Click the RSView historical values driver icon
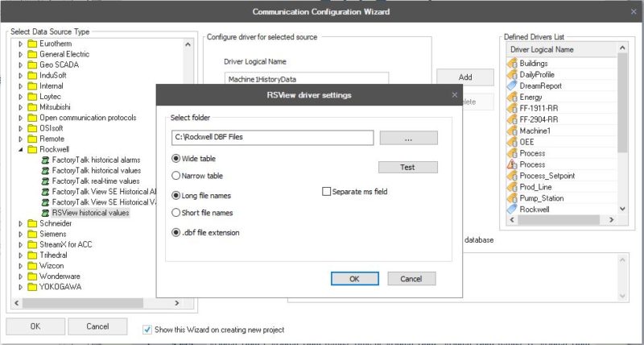This screenshot has height=345, width=644. click(45, 213)
